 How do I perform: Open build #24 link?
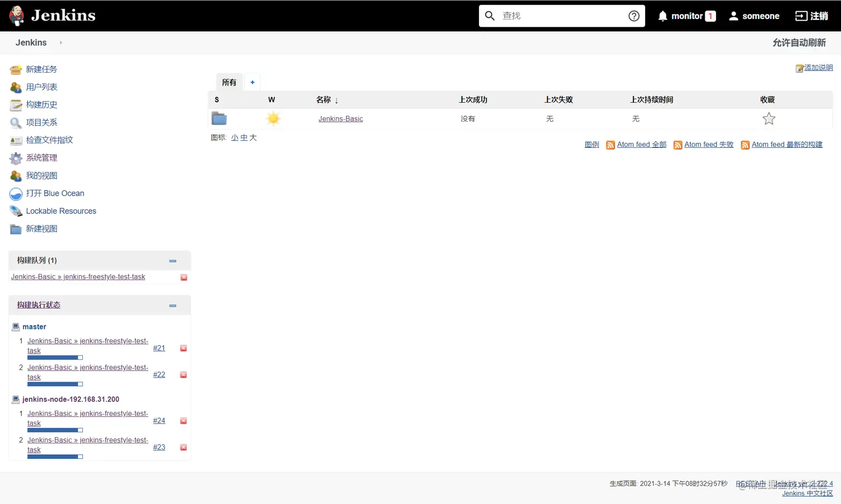[x=159, y=421]
